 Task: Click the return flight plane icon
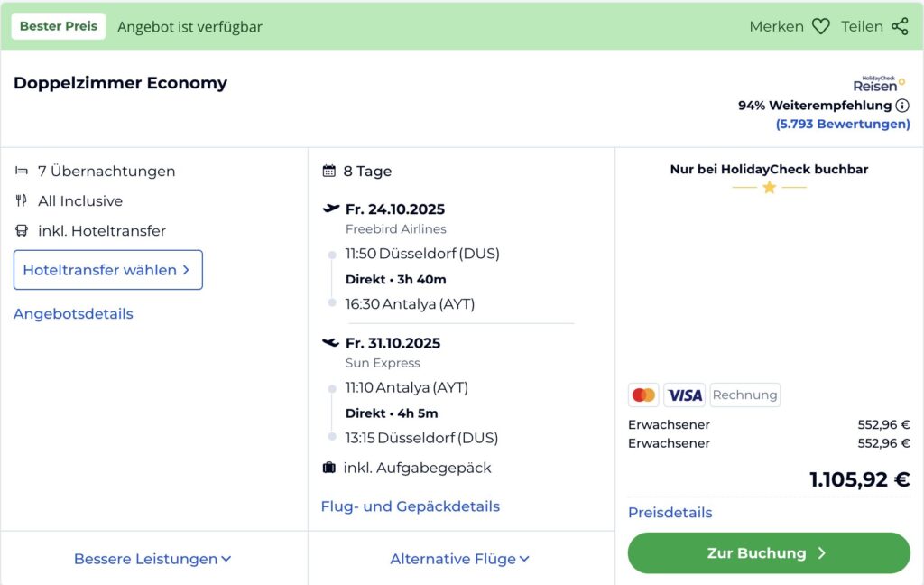[x=331, y=342]
